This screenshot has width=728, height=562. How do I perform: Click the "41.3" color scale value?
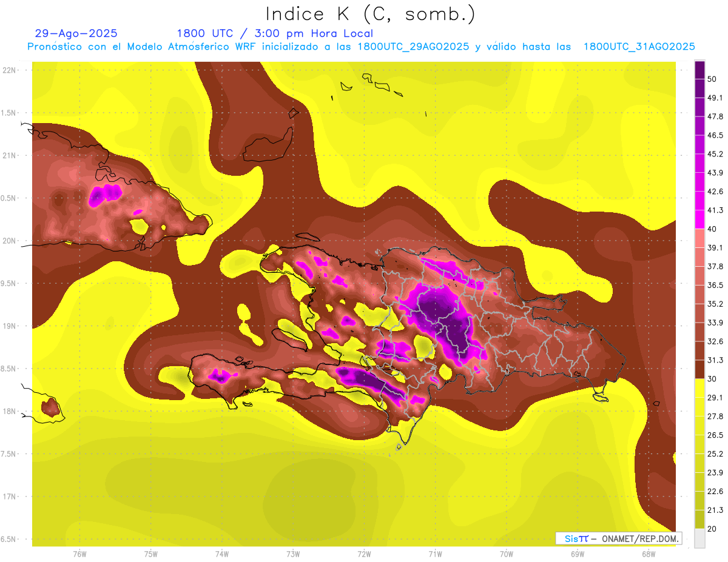[715, 210]
